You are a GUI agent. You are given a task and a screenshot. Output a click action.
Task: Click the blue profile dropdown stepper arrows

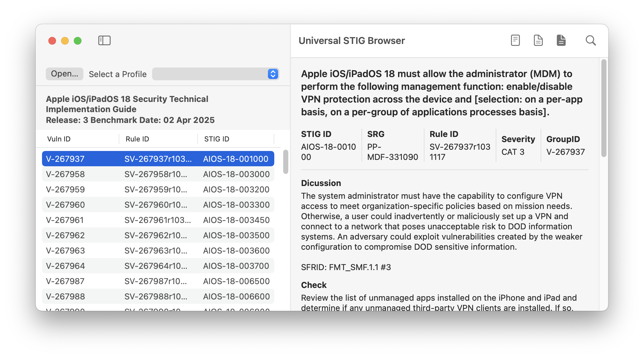coord(273,74)
